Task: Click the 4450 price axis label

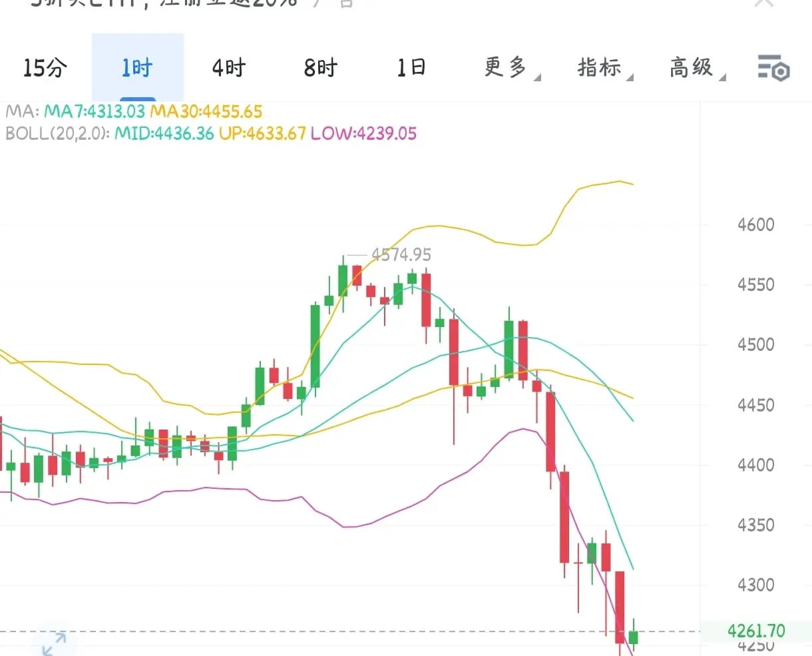Action: (x=756, y=404)
